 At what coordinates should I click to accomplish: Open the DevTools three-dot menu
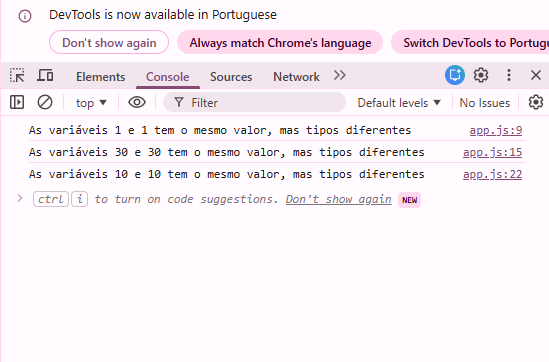509,75
